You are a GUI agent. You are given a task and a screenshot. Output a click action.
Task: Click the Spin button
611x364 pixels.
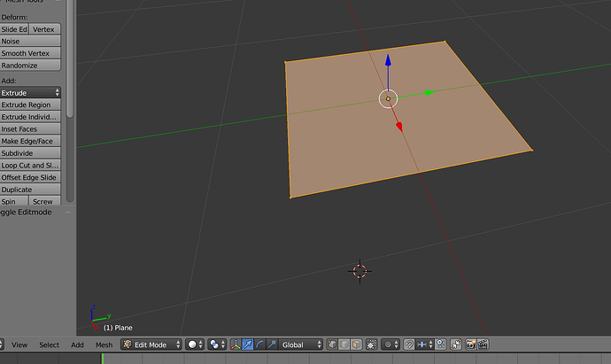[14, 202]
